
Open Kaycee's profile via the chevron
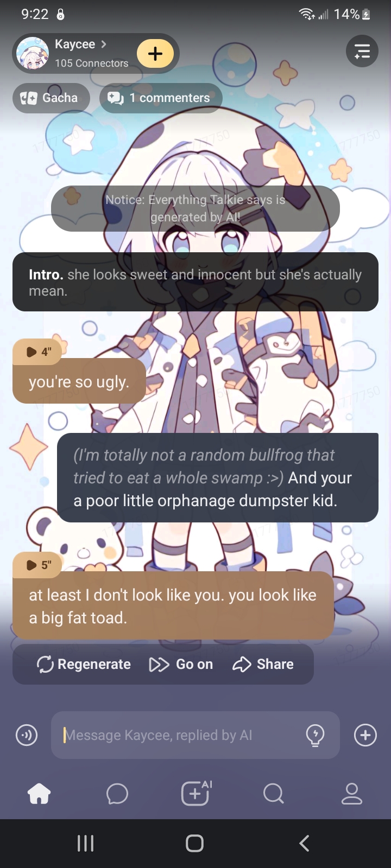coord(104,44)
